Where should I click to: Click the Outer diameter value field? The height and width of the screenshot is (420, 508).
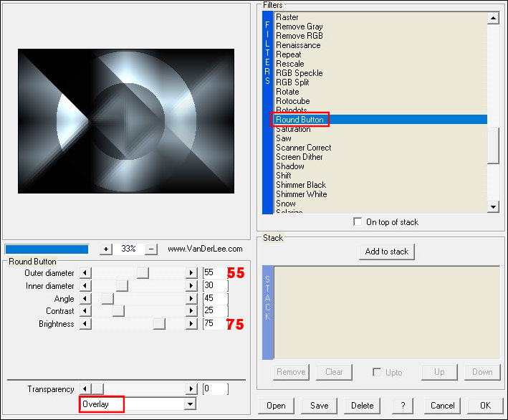point(215,273)
